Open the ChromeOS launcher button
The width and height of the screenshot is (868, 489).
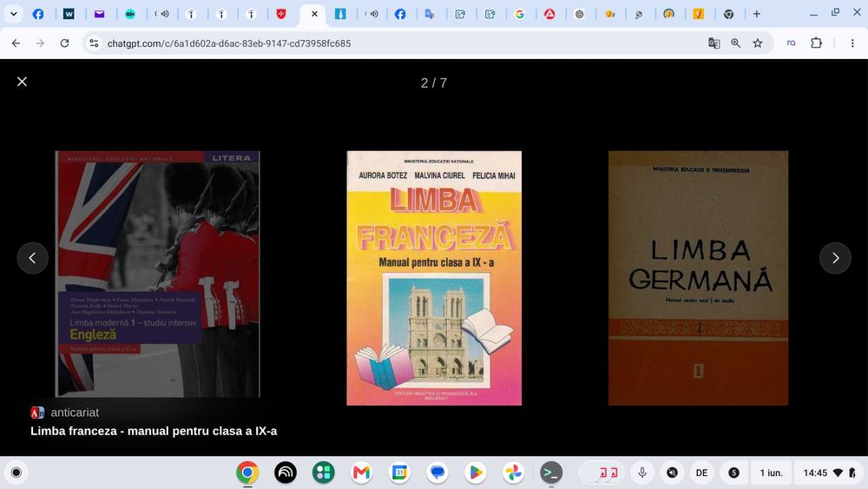[x=16, y=472]
